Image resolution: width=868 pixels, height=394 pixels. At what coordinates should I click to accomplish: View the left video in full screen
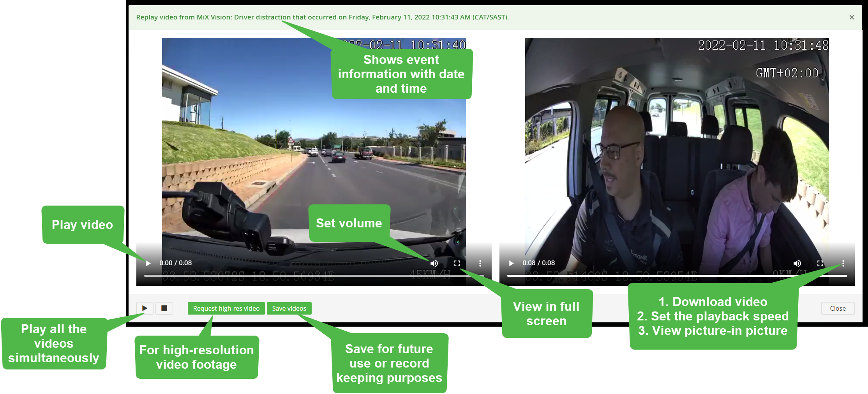tap(457, 264)
